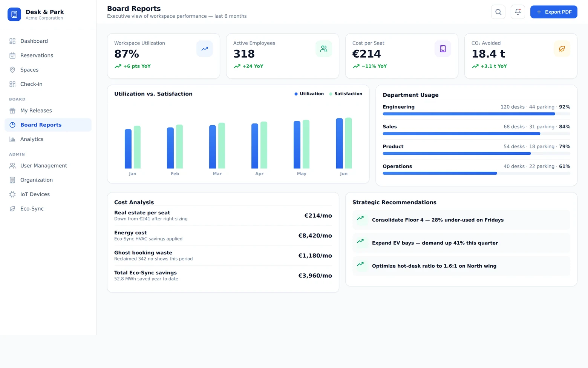Click the Workspace Utilization trend icon
This screenshot has width=588, height=368.
(205, 49)
